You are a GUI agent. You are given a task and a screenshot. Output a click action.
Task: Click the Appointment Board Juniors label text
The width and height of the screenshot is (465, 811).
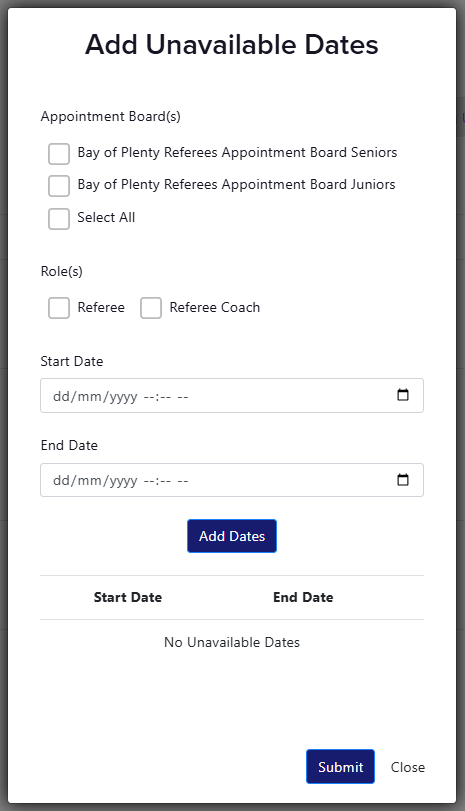coord(236,185)
